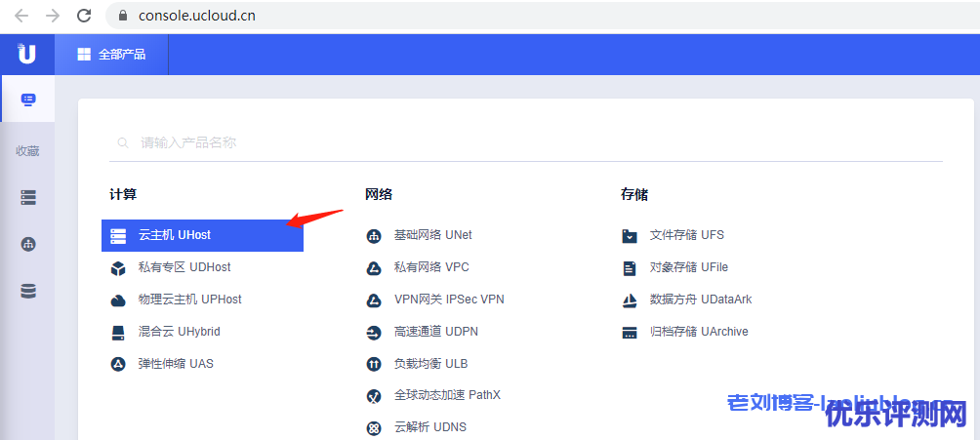Open 云解析 UDNS product
Image resolution: width=980 pixels, height=440 pixels.
[x=430, y=427]
